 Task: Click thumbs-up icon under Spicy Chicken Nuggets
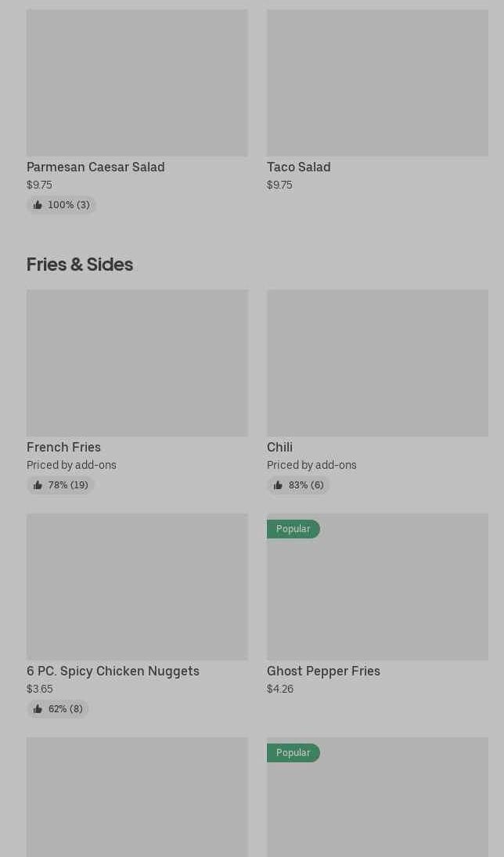37,709
